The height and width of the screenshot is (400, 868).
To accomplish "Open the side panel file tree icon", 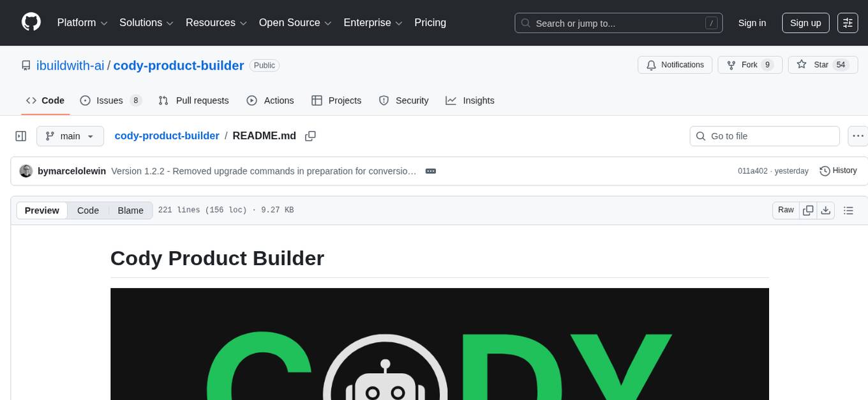I will pyautogui.click(x=21, y=135).
